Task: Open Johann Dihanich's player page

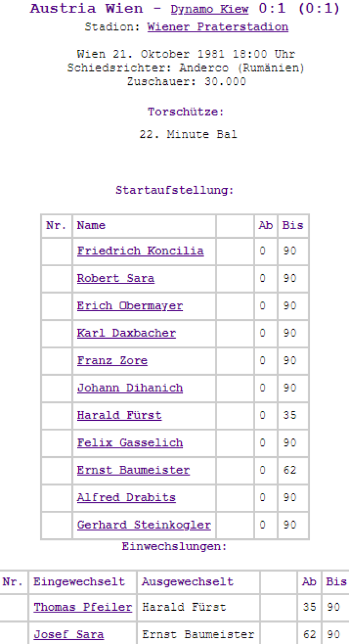Action: [x=130, y=387]
